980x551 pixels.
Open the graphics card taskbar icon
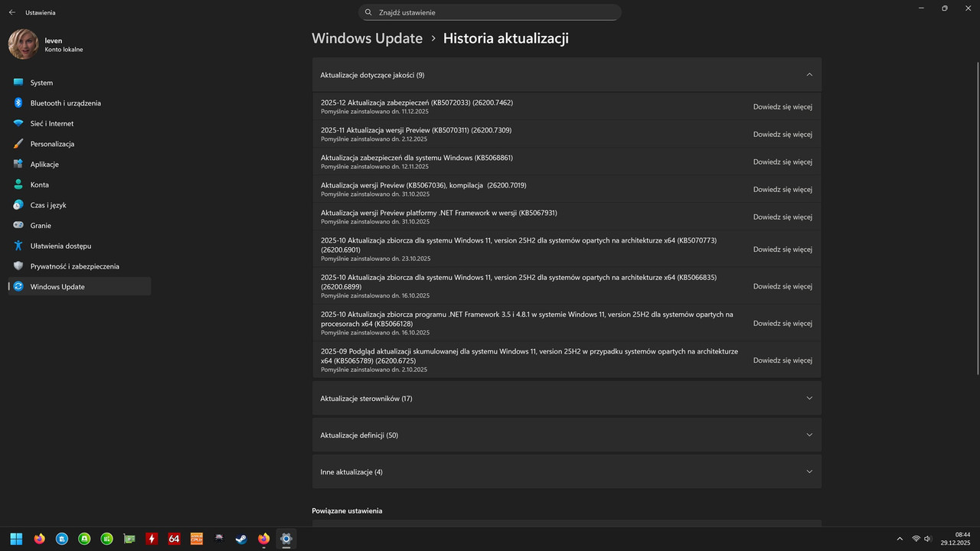pyautogui.click(x=129, y=539)
